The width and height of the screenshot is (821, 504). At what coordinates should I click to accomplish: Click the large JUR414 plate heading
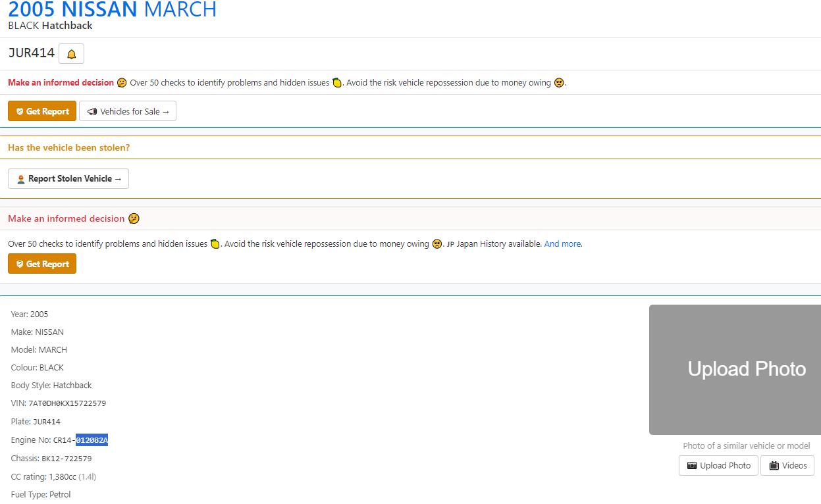click(x=31, y=53)
